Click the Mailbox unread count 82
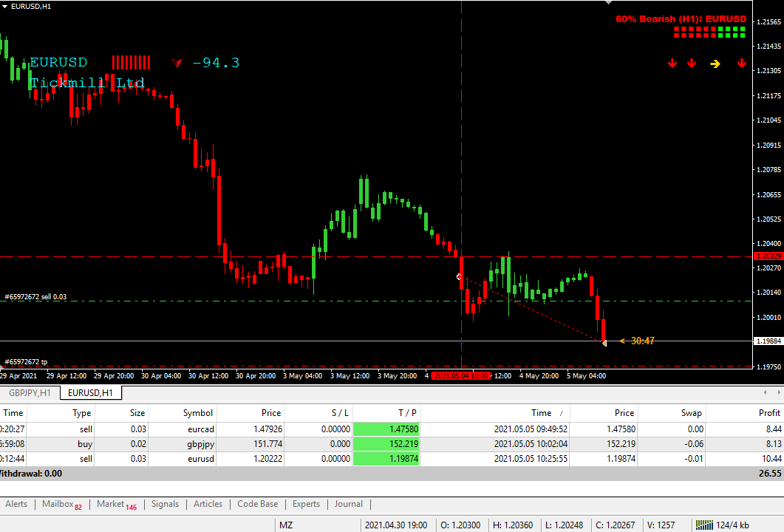The height and width of the screenshot is (532, 784). (78, 507)
